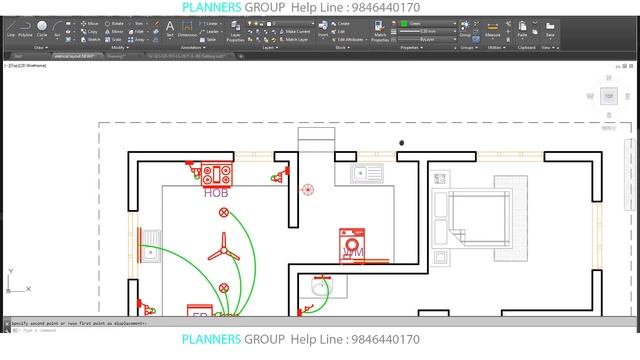Expand the Properties panel

pyautogui.click(x=411, y=48)
